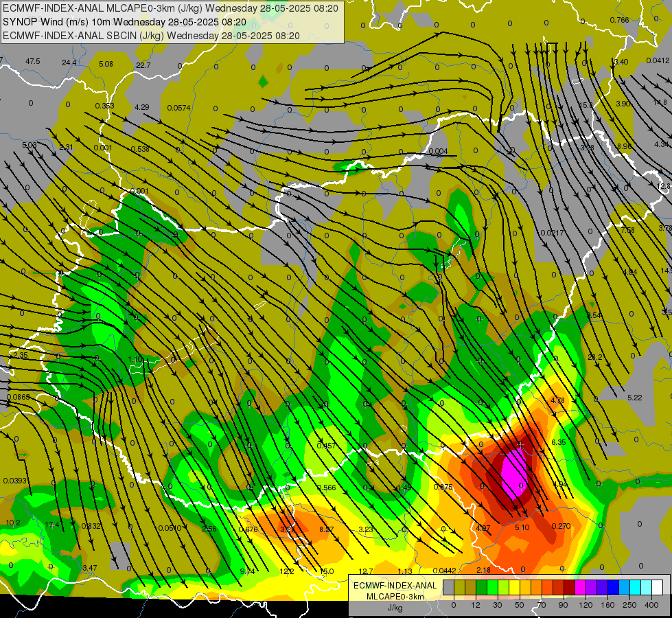This screenshot has height=618, width=672.
Task: Click the 0.270 map value
Action: click(x=561, y=526)
